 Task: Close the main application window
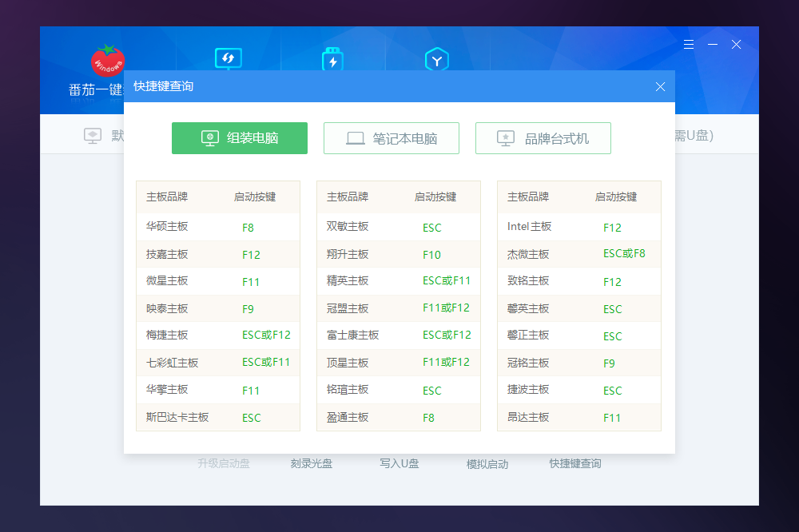tap(737, 45)
